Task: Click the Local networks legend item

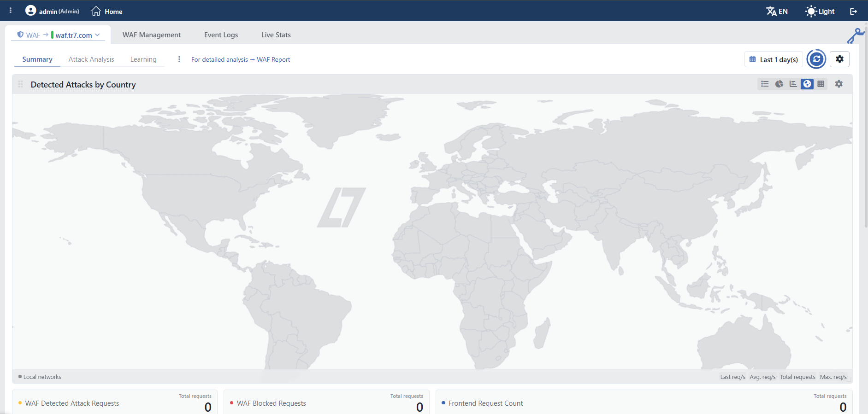Action: pos(40,377)
